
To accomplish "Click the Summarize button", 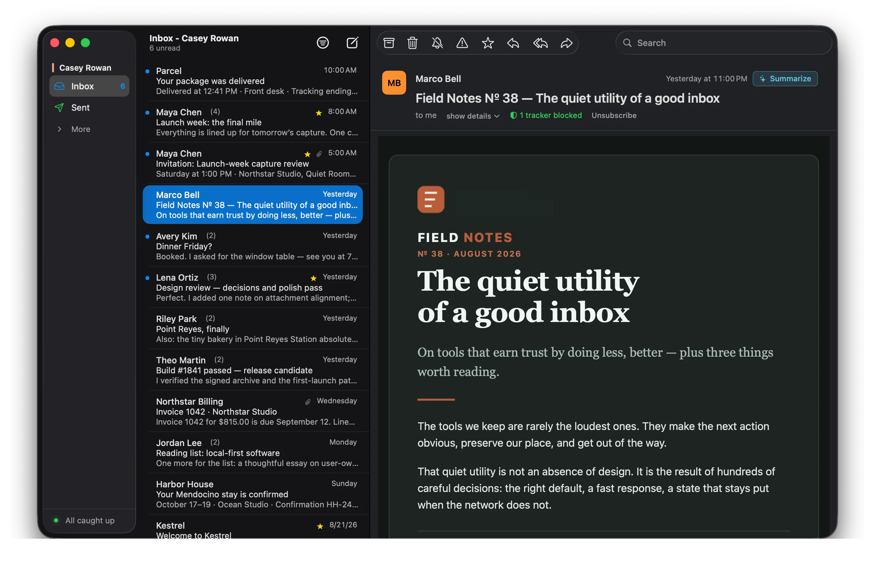I will point(785,78).
